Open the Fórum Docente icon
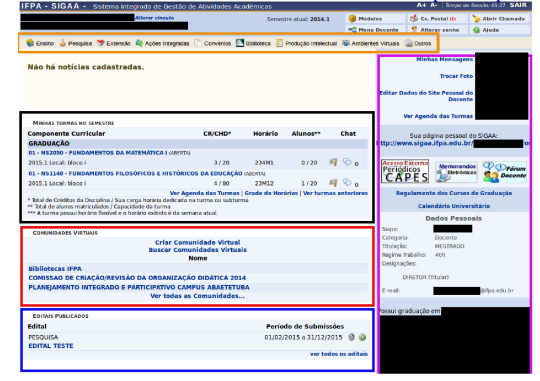The image size is (540, 381). pyautogui.click(x=505, y=172)
